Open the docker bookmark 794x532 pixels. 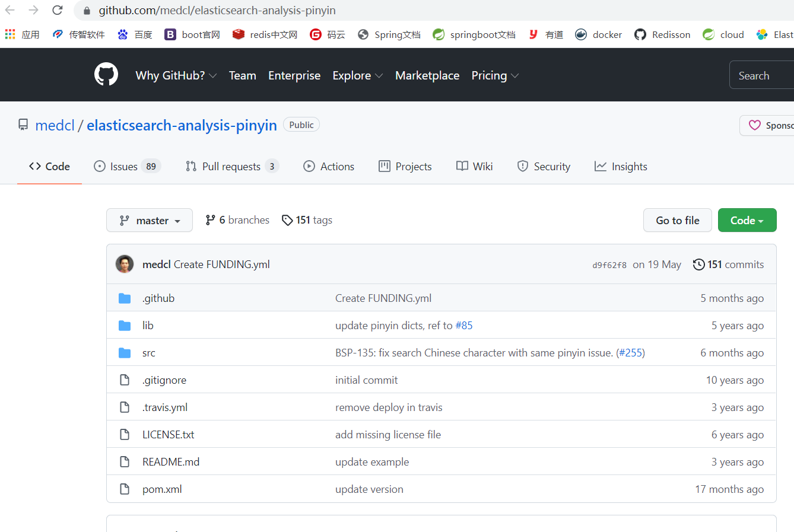(599, 34)
